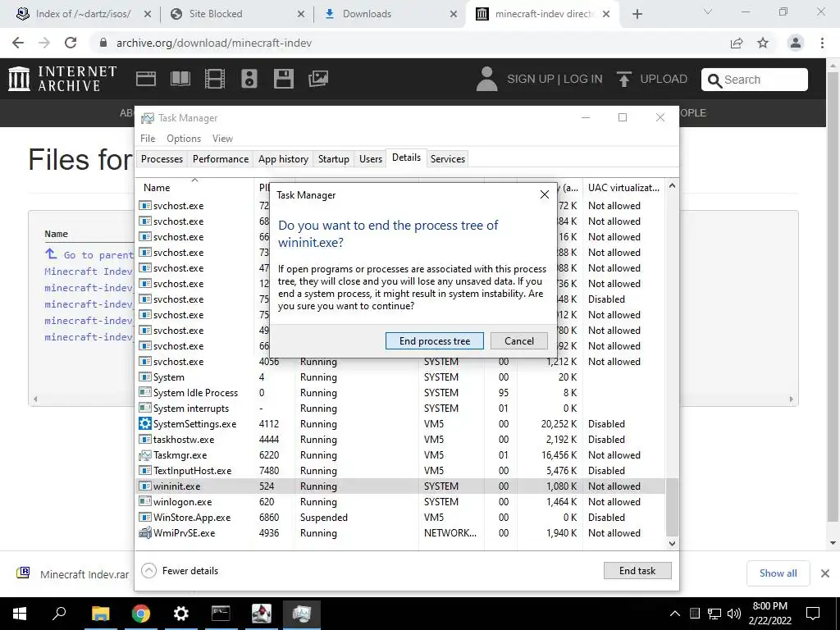Click the Internet Archive search field
The width and height of the screenshot is (840, 630).
point(755,80)
